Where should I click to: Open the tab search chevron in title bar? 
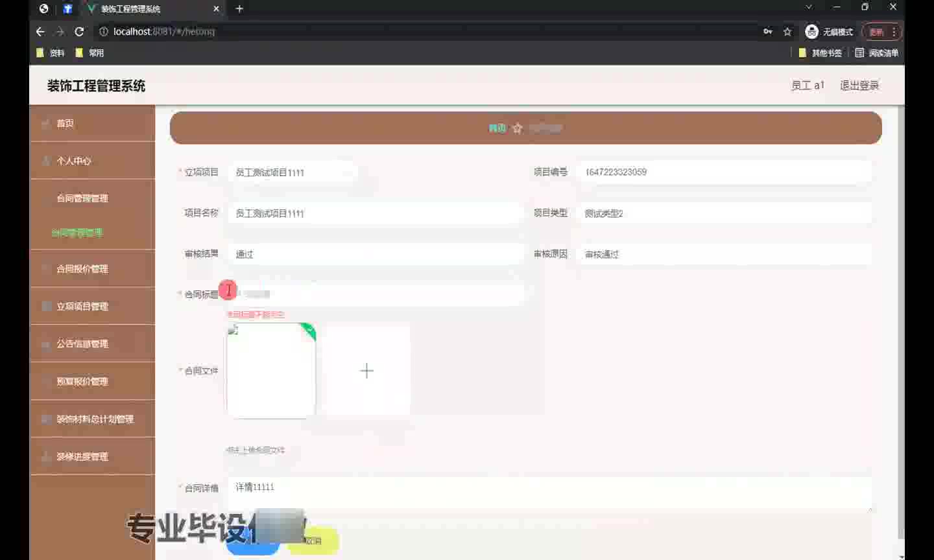click(x=808, y=7)
